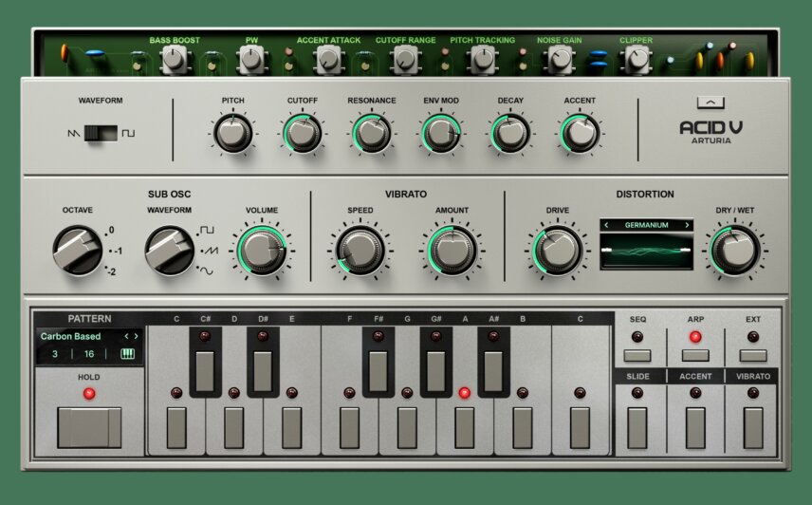Click the C# black key button
This screenshot has height=505, width=812.
[205, 371]
